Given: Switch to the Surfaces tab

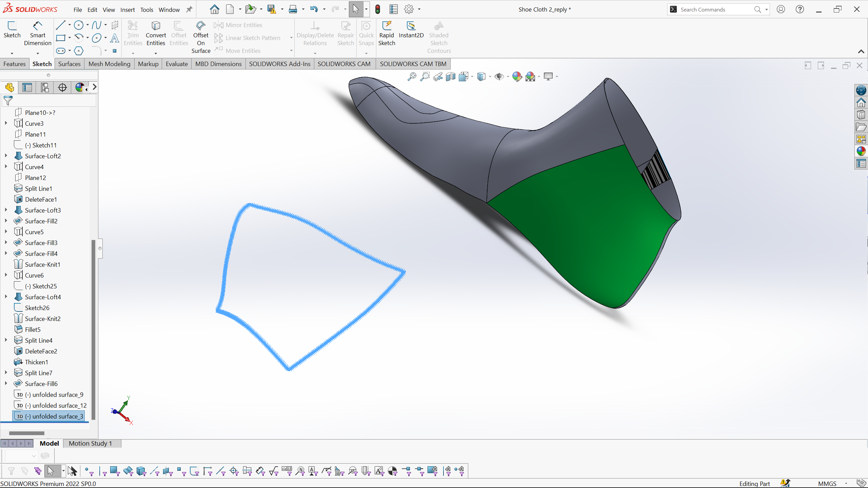Looking at the screenshot, I should coord(69,64).
